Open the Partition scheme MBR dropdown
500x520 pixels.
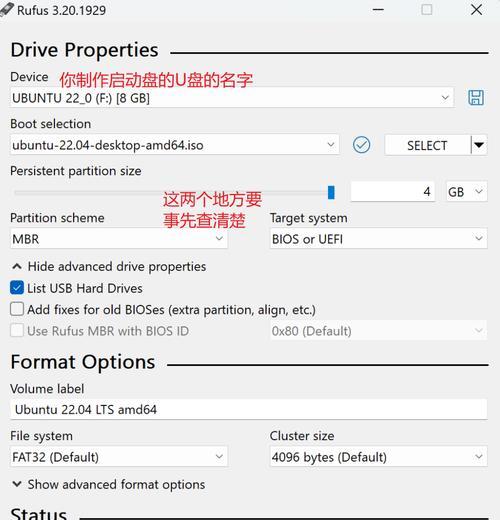click(x=119, y=239)
